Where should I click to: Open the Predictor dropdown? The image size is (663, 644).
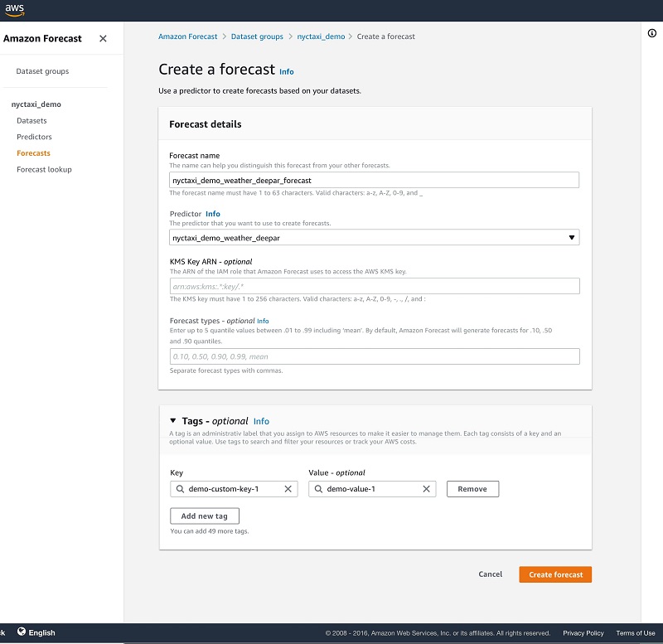375,238
